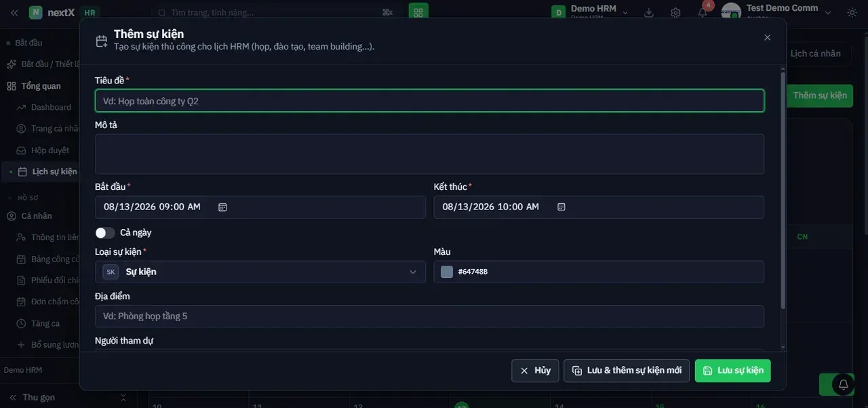
Task: Expand the Loại sự kiện dropdown
Action: click(x=260, y=272)
